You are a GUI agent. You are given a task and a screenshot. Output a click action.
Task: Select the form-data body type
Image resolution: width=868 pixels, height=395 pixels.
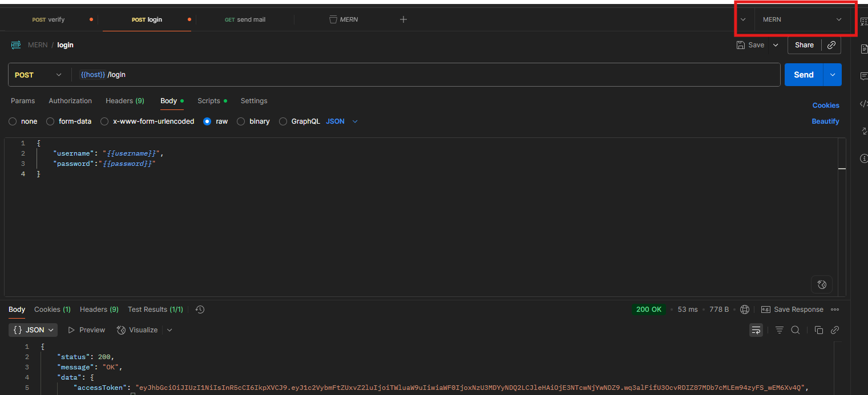pyautogui.click(x=50, y=121)
